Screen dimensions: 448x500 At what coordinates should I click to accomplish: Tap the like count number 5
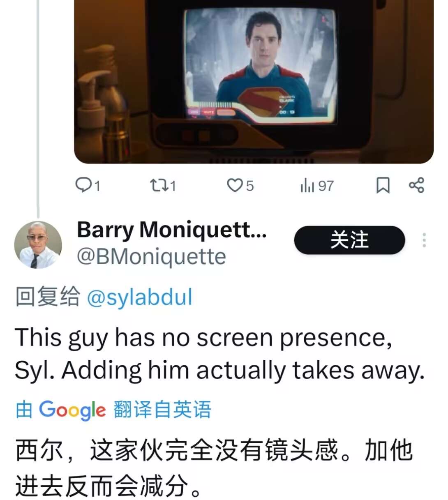point(250,186)
